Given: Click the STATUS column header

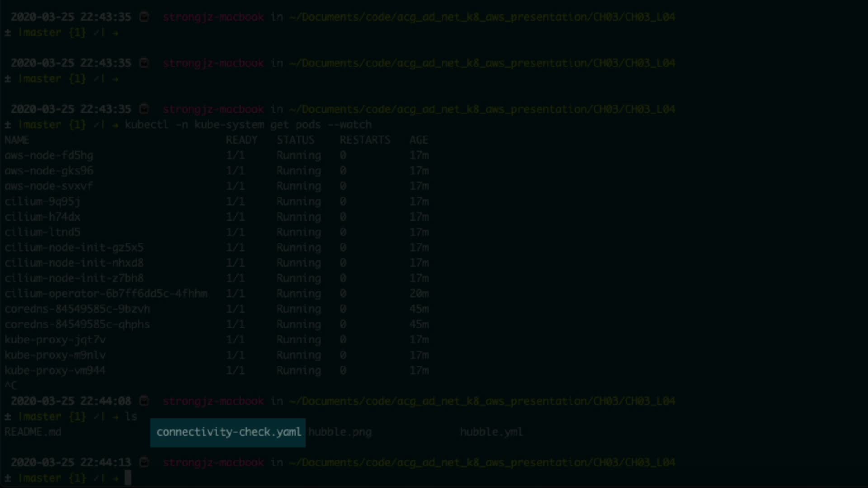Looking at the screenshot, I should click(x=296, y=140).
